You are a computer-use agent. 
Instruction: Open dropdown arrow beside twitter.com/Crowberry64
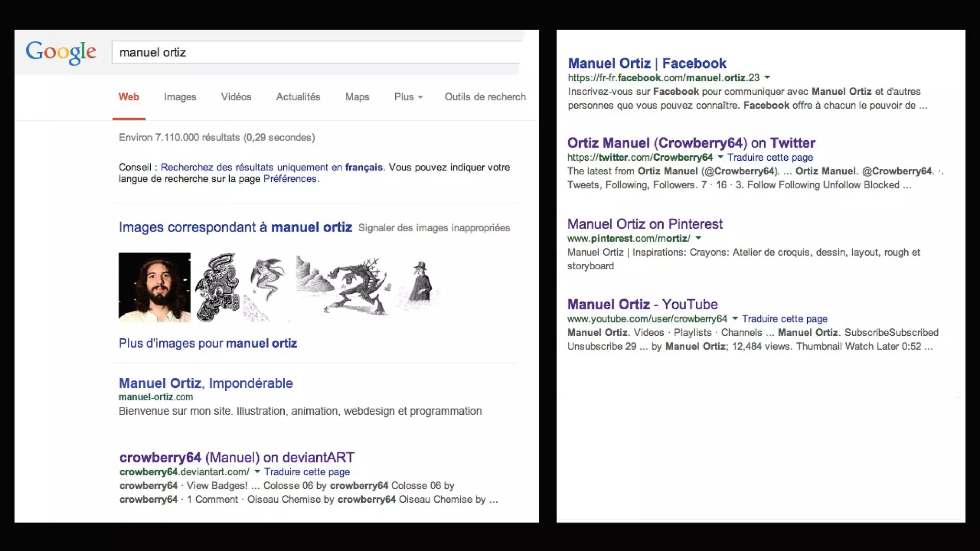point(720,157)
